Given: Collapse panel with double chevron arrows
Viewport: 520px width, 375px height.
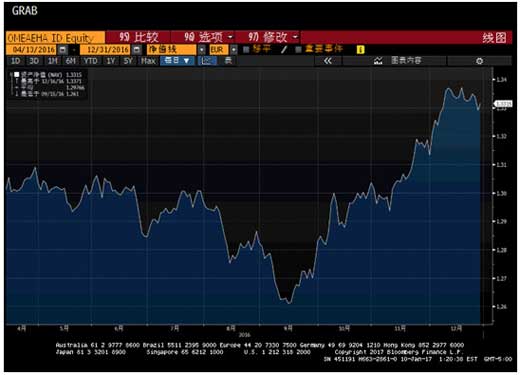Looking at the screenshot, I should [x=328, y=61].
